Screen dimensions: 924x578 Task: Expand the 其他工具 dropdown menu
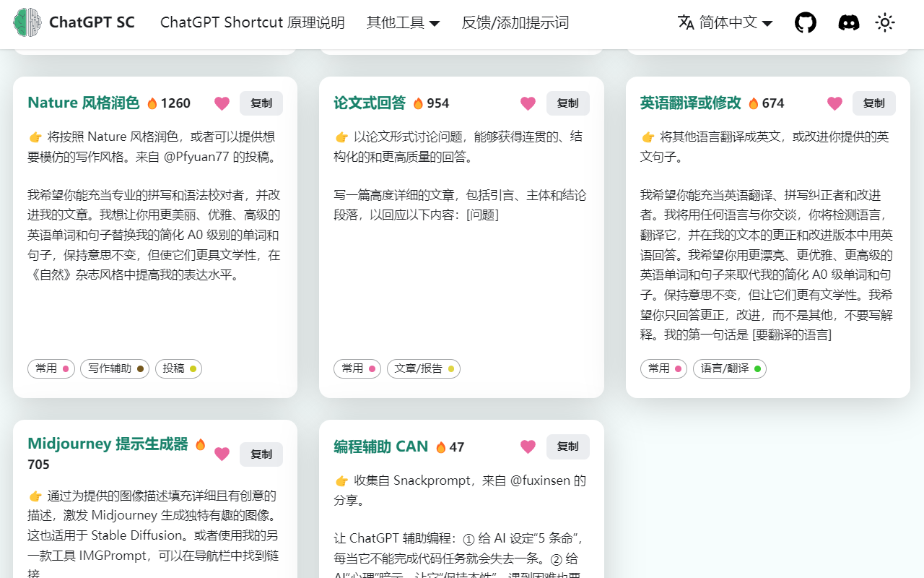(x=403, y=22)
